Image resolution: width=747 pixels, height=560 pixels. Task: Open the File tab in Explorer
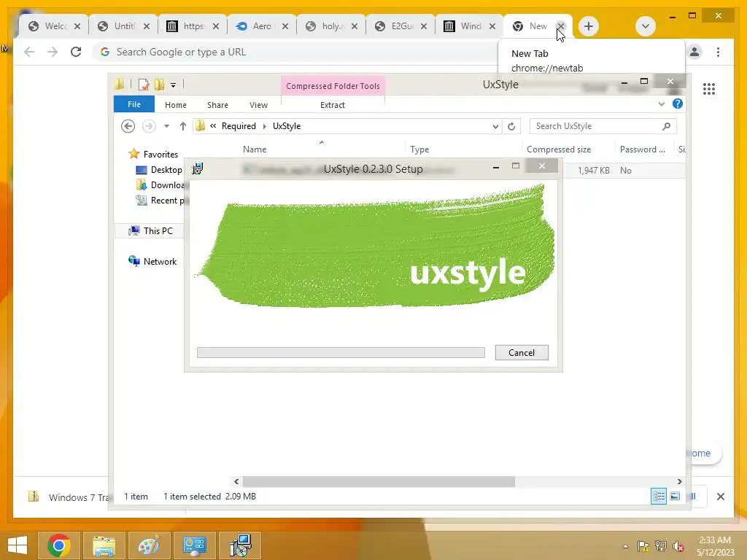pos(134,104)
